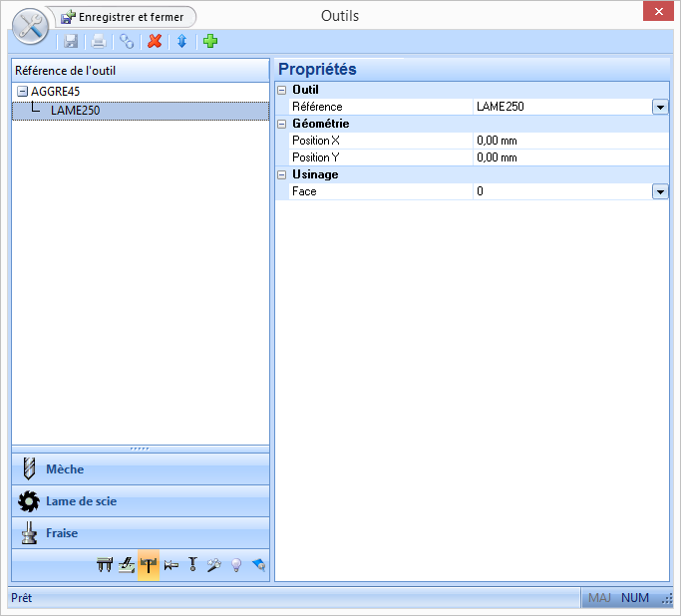This screenshot has width=681, height=616.
Task: Click the multi-spindle drill head icon
Action: tap(105, 565)
